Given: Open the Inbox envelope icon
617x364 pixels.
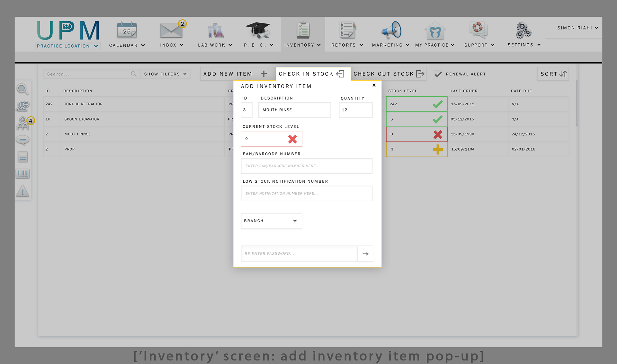Looking at the screenshot, I should pos(171,30).
